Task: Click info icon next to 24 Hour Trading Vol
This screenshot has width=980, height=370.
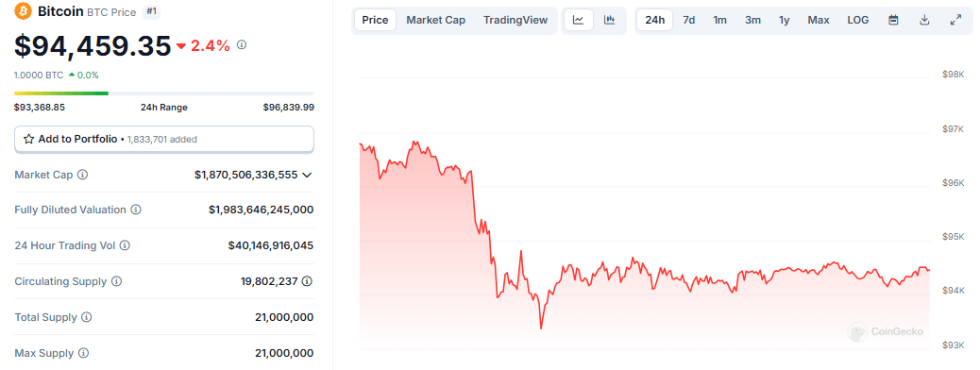Action: [x=125, y=245]
